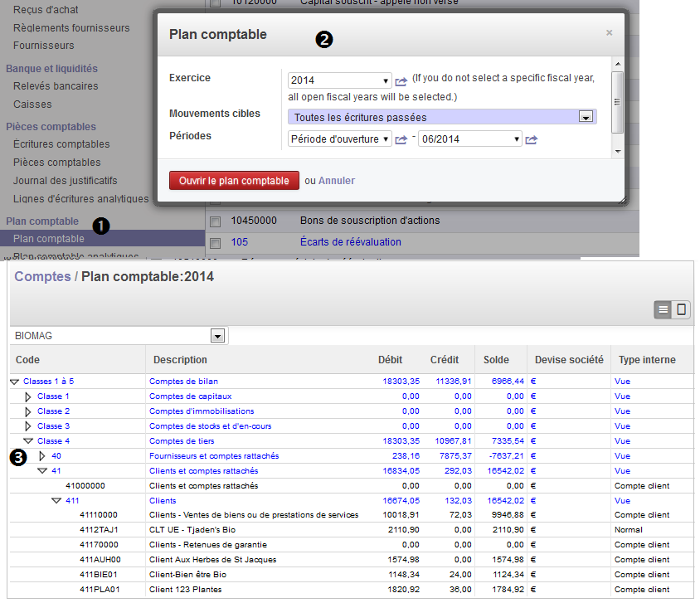Open the Exercice 2014 record link icon
Image resolution: width=700 pixels, height=603 pixels.
pos(401,81)
